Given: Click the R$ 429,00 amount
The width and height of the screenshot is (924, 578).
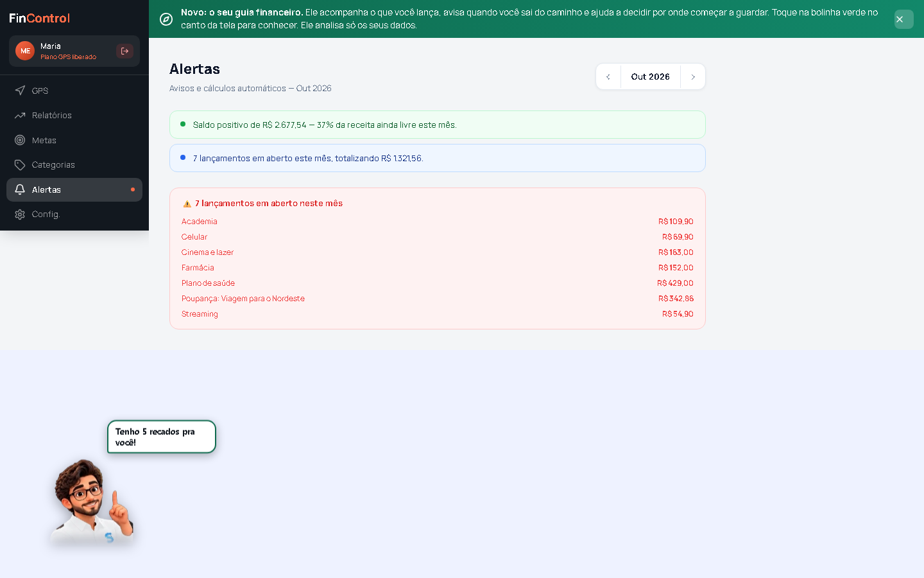Looking at the screenshot, I should click(x=675, y=283).
